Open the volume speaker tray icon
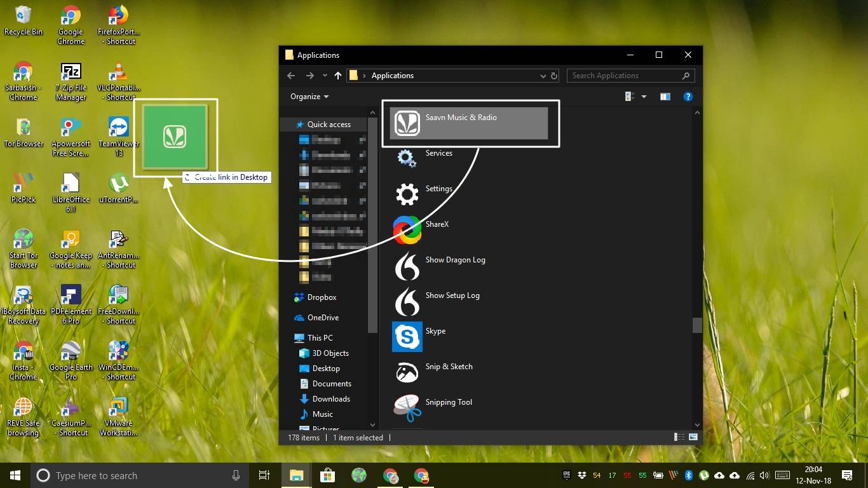868x488 pixels. [x=764, y=475]
